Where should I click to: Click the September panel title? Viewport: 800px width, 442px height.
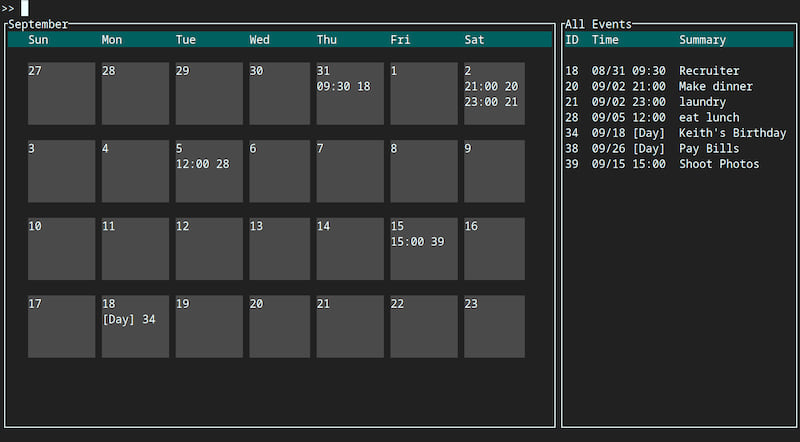tap(38, 24)
